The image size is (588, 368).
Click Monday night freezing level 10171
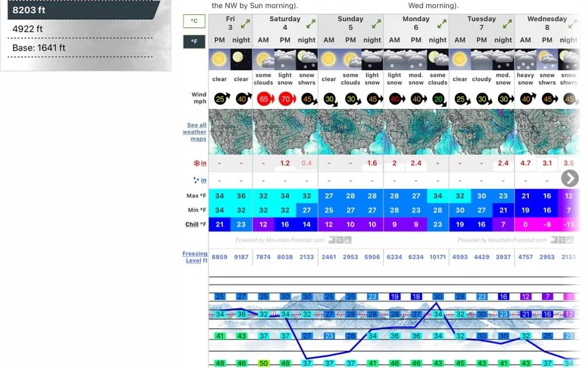[438, 257]
